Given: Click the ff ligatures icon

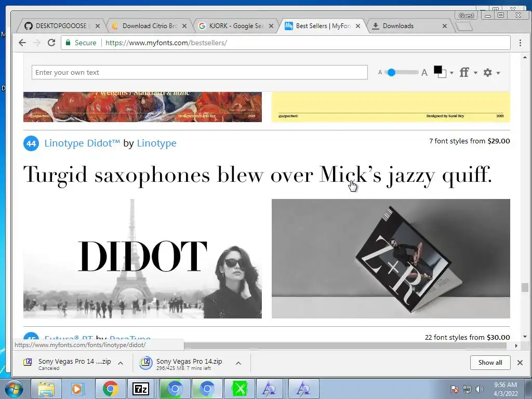Looking at the screenshot, I should click(464, 72).
